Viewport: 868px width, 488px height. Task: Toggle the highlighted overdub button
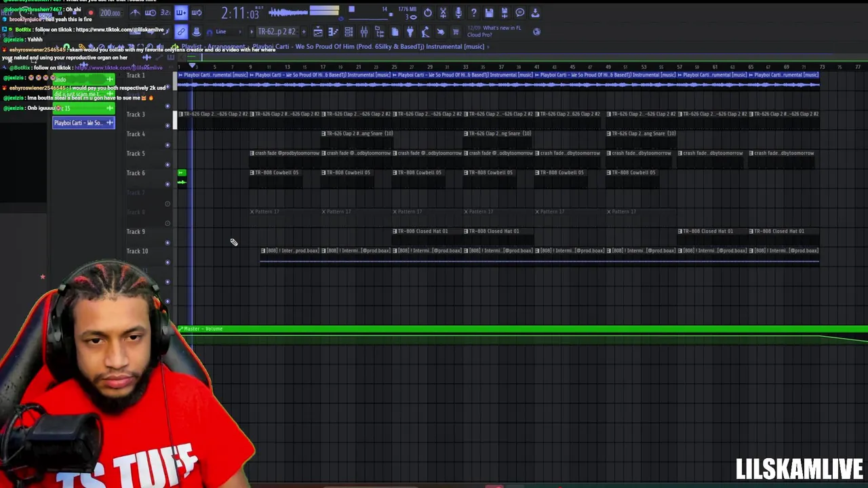pyautogui.click(x=181, y=13)
